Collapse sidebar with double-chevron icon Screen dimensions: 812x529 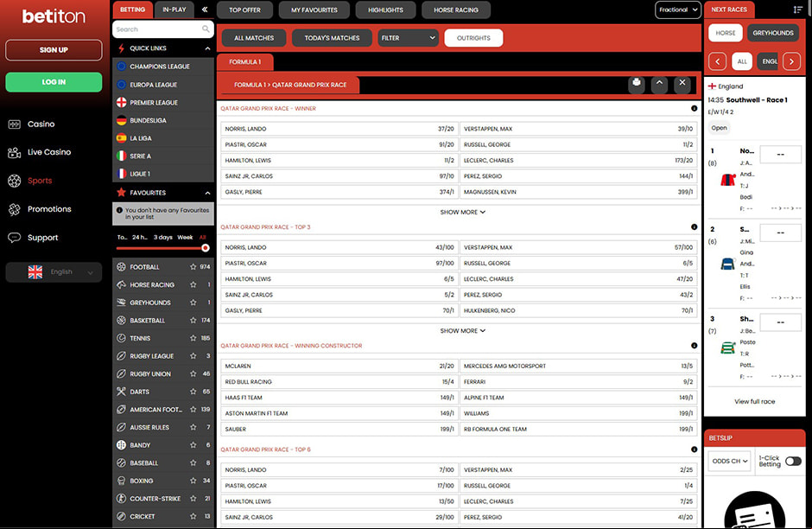[x=205, y=10]
